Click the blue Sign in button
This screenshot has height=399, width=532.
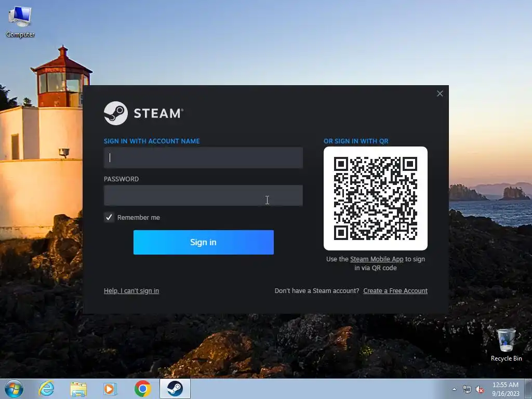coord(204,242)
